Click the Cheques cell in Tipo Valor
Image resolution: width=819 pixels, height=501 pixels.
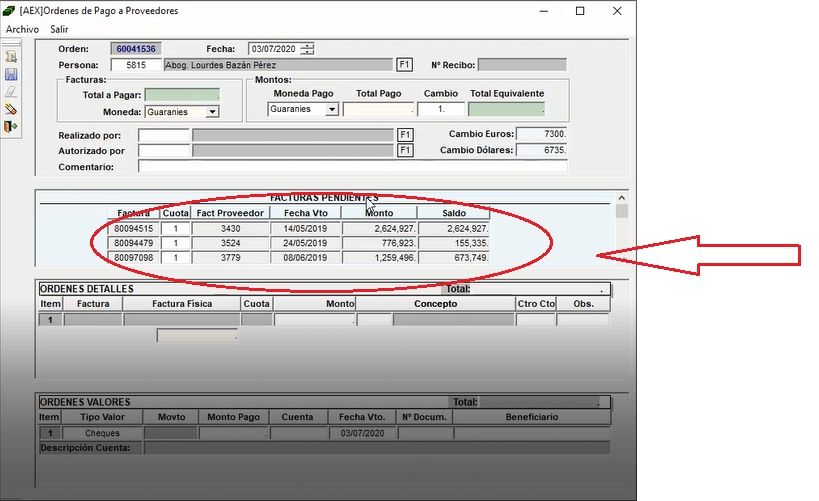click(102, 434)
